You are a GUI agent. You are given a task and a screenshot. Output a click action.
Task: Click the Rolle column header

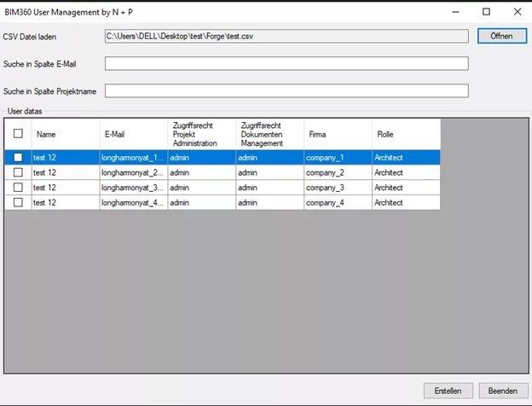(406, 134)
